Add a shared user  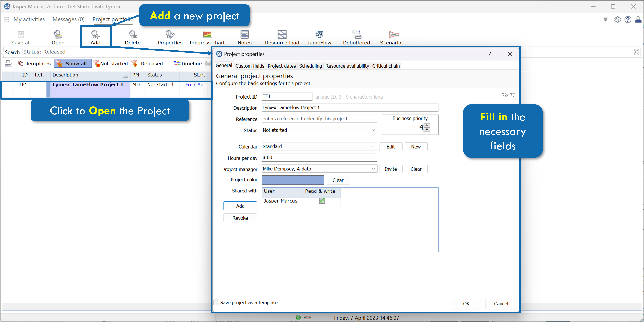click(240, 206)
